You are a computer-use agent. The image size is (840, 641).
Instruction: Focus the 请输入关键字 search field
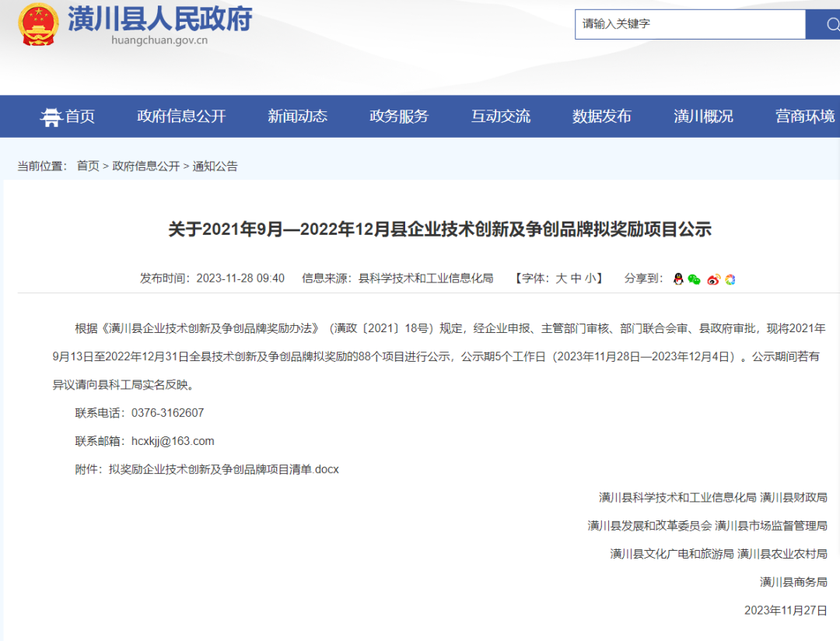690,24
